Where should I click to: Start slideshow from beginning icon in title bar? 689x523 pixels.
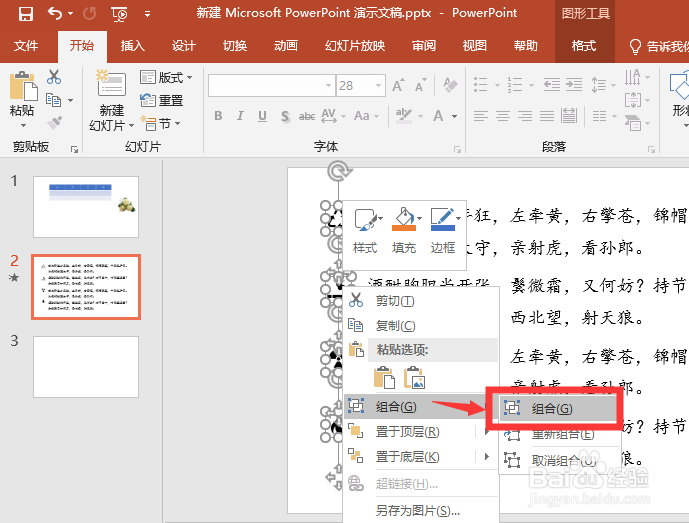click(x=119, y=14)
